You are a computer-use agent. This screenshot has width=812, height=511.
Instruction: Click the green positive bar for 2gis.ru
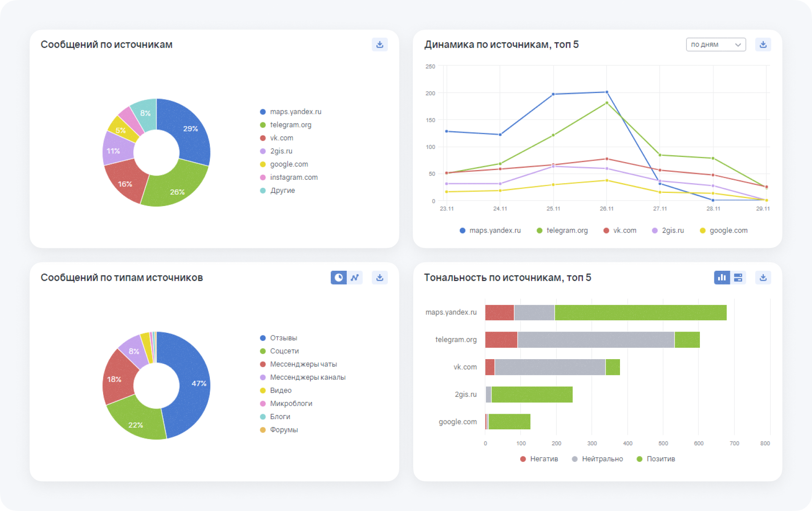[532, 394]
